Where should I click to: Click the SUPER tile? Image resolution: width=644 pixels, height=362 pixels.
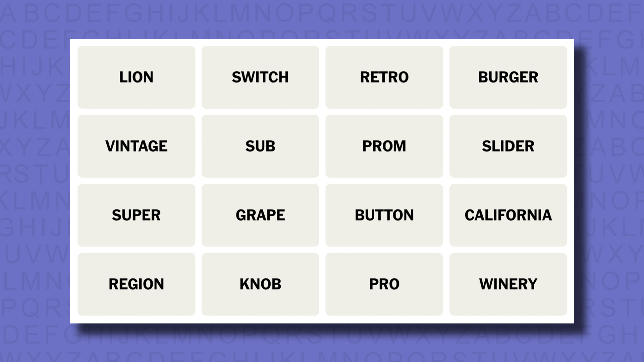(x=136, y=215)
